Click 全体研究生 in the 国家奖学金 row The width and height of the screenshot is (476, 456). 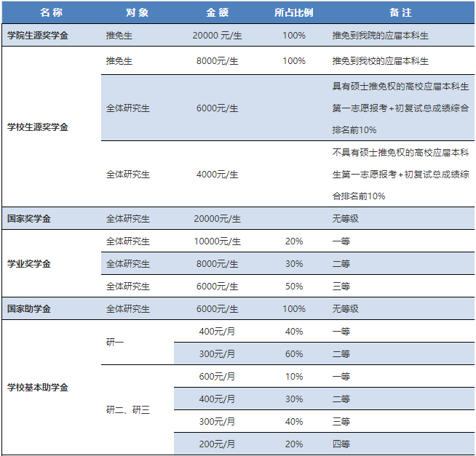click(x=128, y=218)
